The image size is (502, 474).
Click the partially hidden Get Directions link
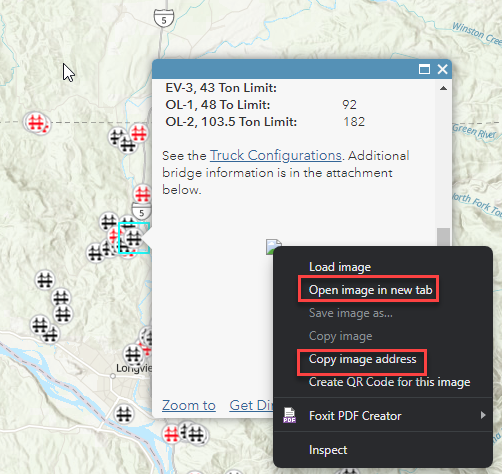(x=251, y=405)
